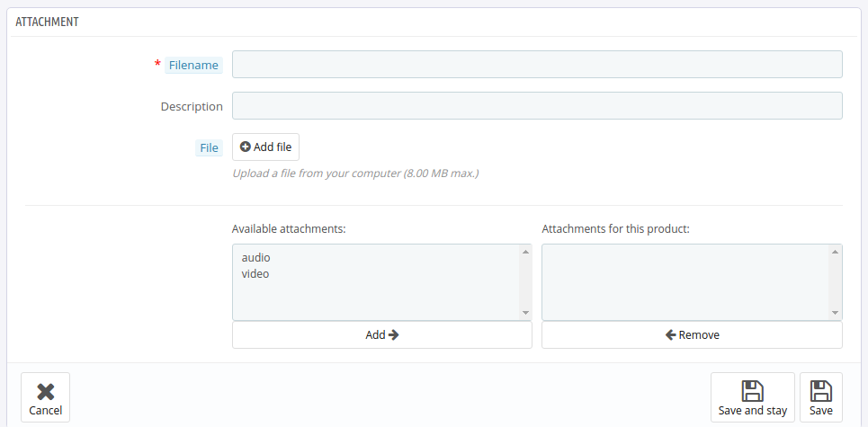Screen dimensions: 868x427
Task: Click the Save floppy disk icon
Action: pyautogui.click(x=821, y=391)
